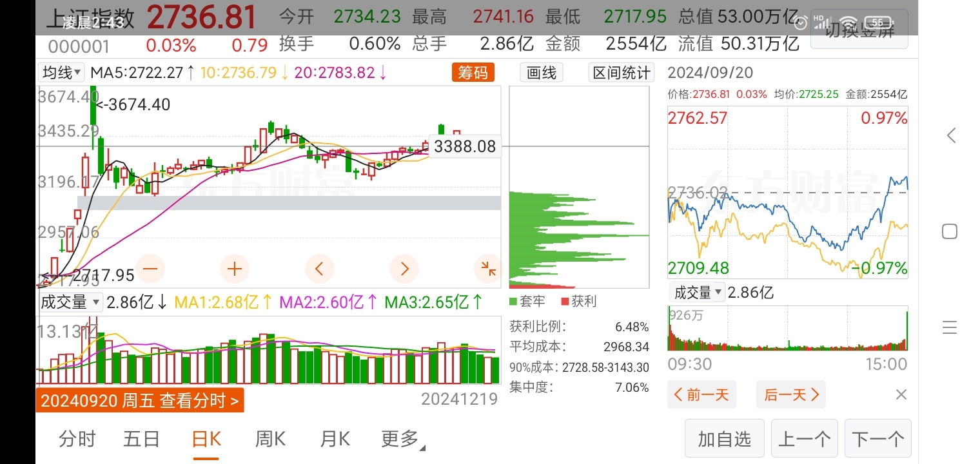Image resolution: width=980 pixels, height=464 pixels.
Task: Open 20240920 周五 查看分时 link
Action: [140, 401]
